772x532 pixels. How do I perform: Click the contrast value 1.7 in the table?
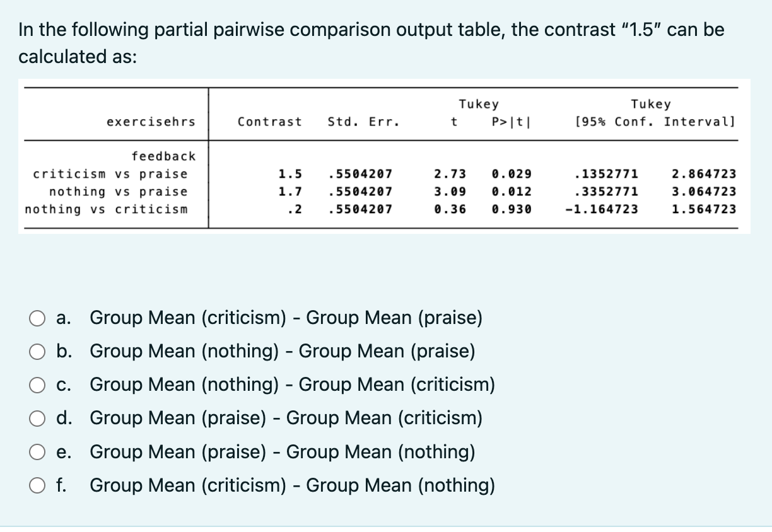(x=290, y=192)
